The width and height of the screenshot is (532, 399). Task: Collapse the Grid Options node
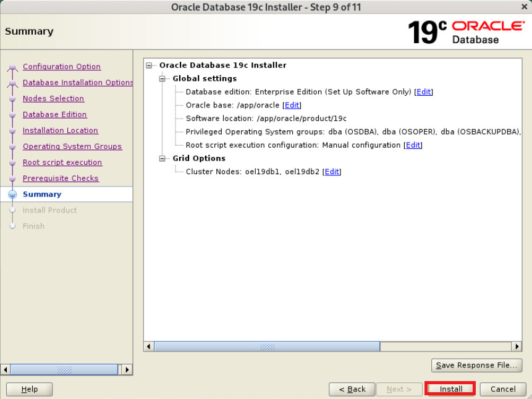(163, 159)
